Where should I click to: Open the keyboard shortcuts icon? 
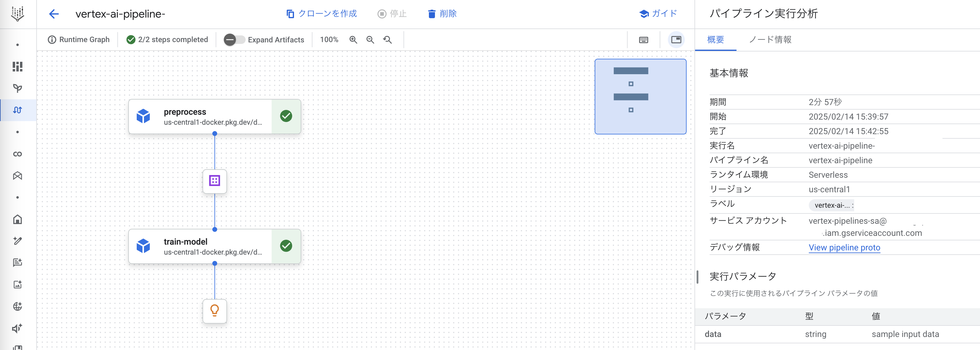point(643,40)
